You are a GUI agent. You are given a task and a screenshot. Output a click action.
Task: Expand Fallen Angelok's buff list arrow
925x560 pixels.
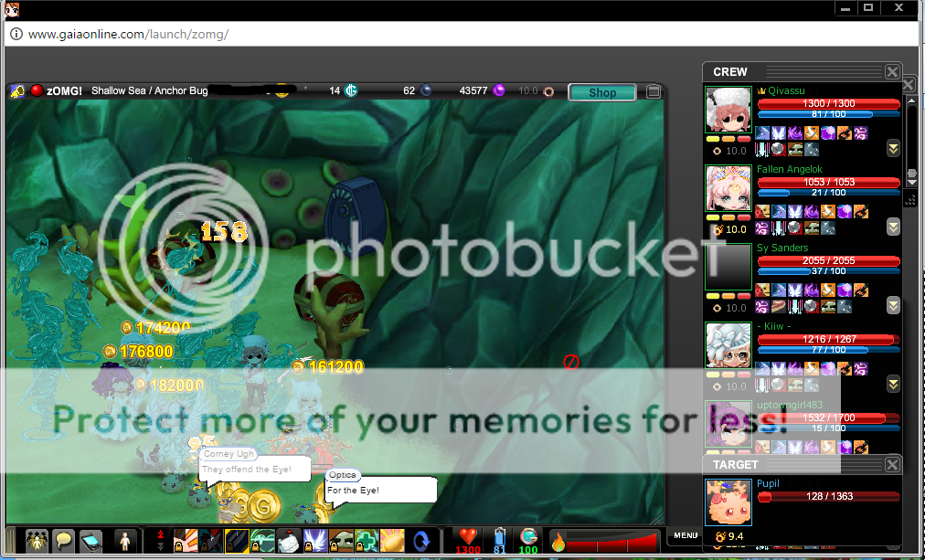(x=893, y=227)
